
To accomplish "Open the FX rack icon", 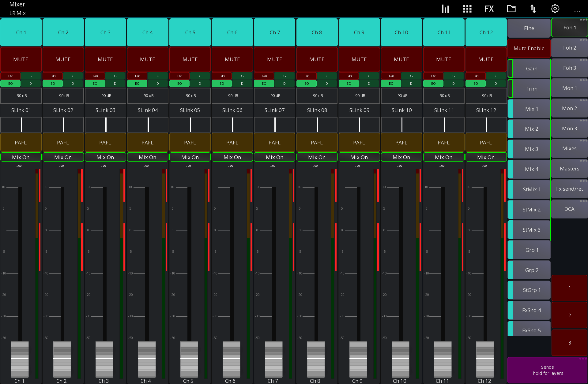I will point(489,9).
